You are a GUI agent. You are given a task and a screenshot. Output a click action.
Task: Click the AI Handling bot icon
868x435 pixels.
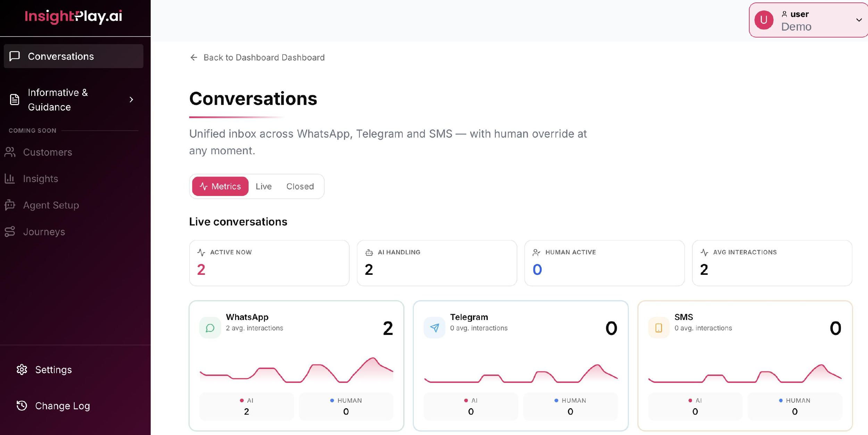point(369,253)
